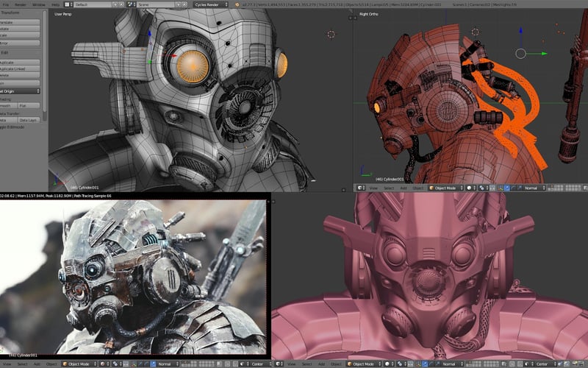Viewport: 588px width, 368px height.
Task: Open Center dropdown in bottom-left viewport header
Action: click(x=261, y=364)
